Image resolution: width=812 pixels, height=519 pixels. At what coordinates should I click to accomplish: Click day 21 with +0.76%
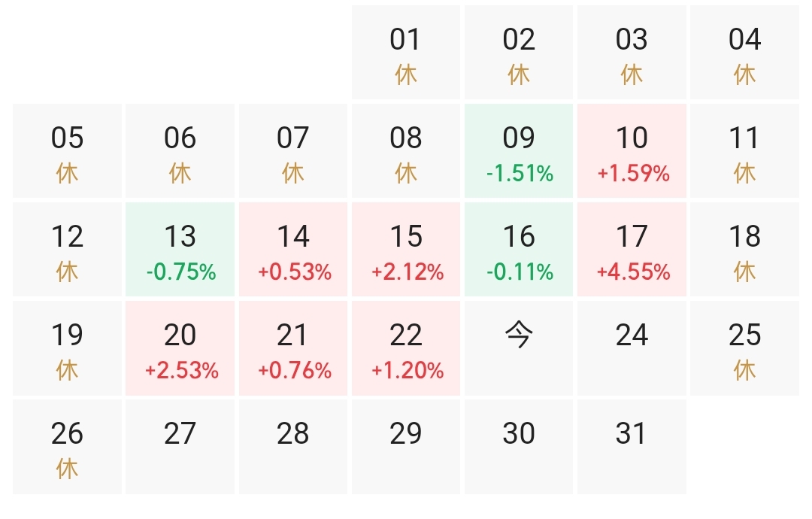click(293, 348)
